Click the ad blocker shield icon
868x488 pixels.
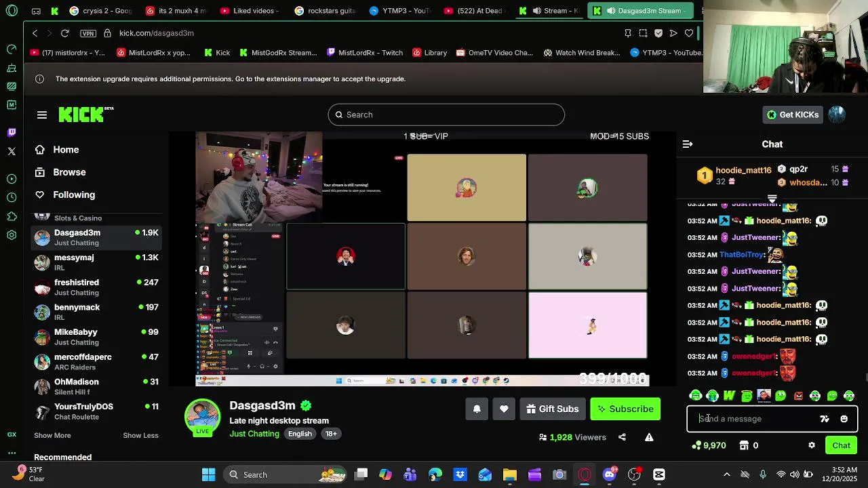pyautogui.click(x=658, y=33)
